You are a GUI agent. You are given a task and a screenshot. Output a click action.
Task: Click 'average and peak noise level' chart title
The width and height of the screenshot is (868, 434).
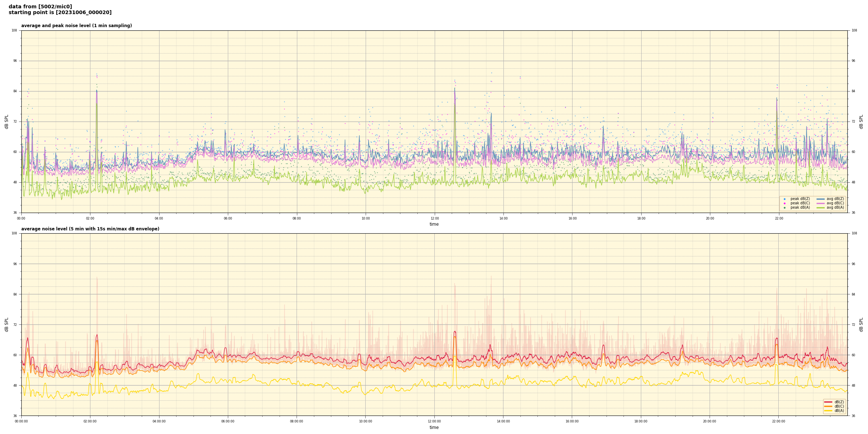point(76,26)
